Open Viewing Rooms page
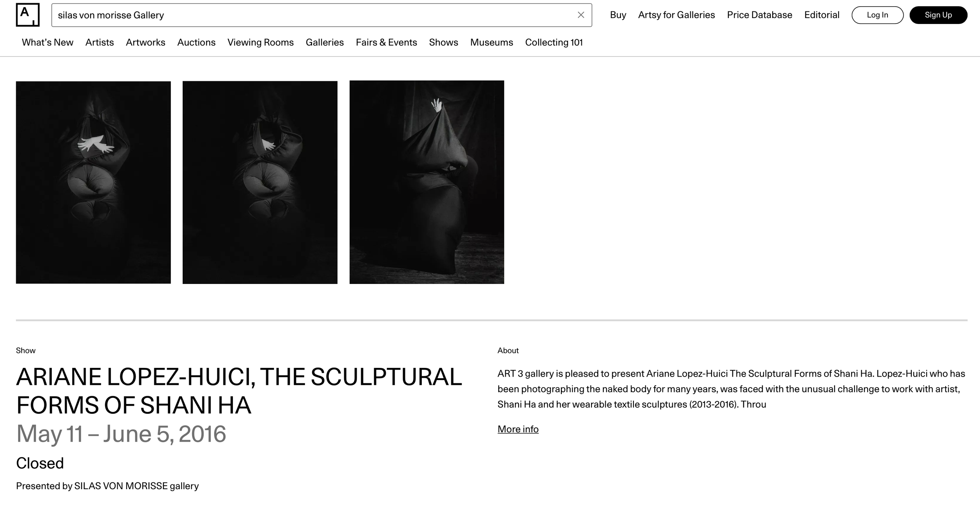 coord(261,42)
